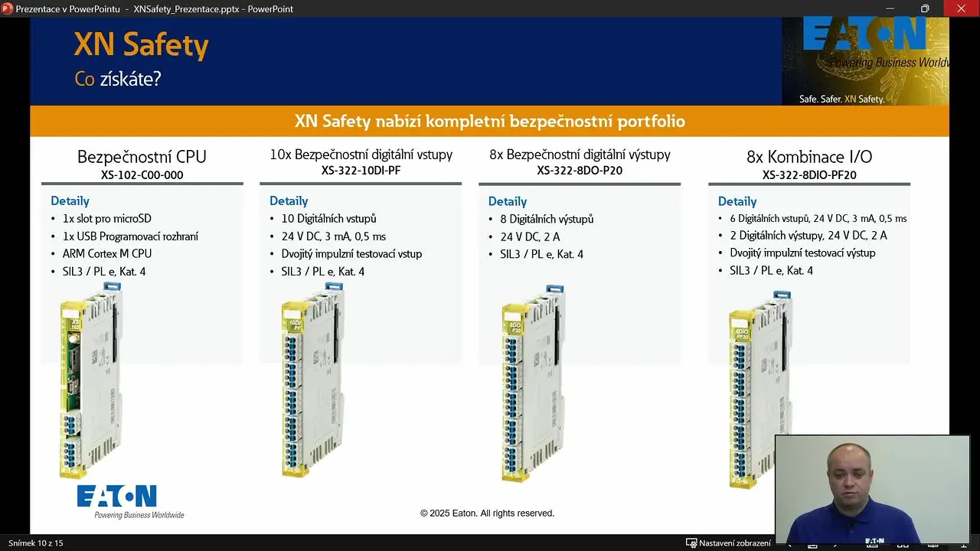Viewport: 980px width, 551px height.
Task: Click heading 8x Bezpečnostní digitální výstupy
Action: 580,155
